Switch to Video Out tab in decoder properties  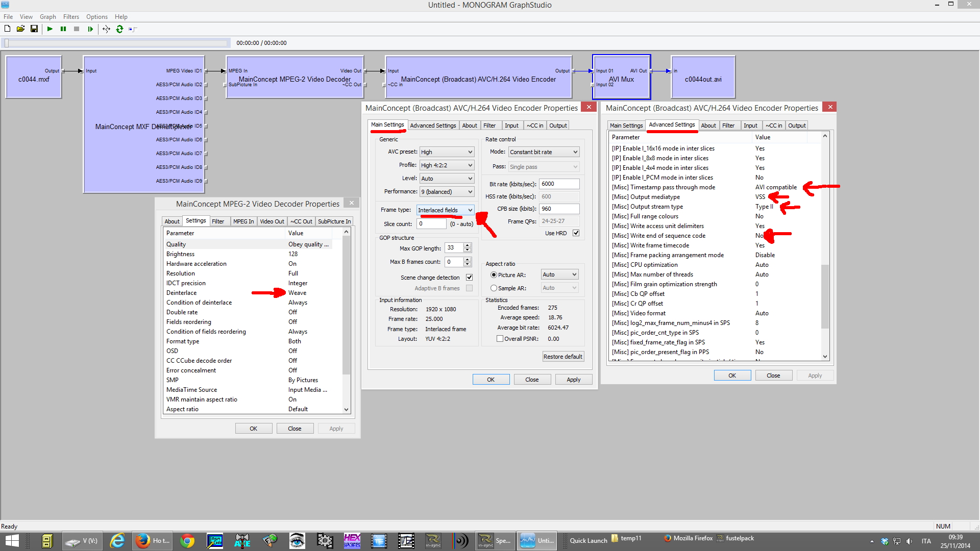coord(272,221)
